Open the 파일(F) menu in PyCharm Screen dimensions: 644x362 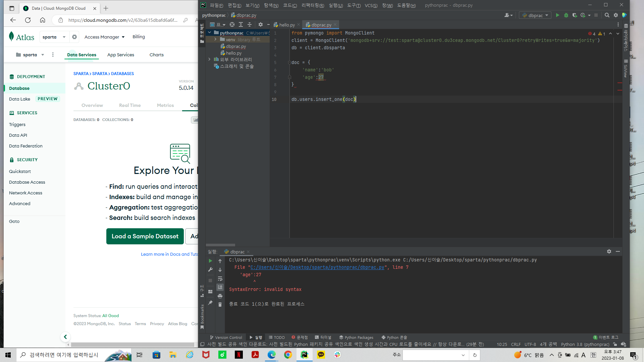click(x=216, y=5)
